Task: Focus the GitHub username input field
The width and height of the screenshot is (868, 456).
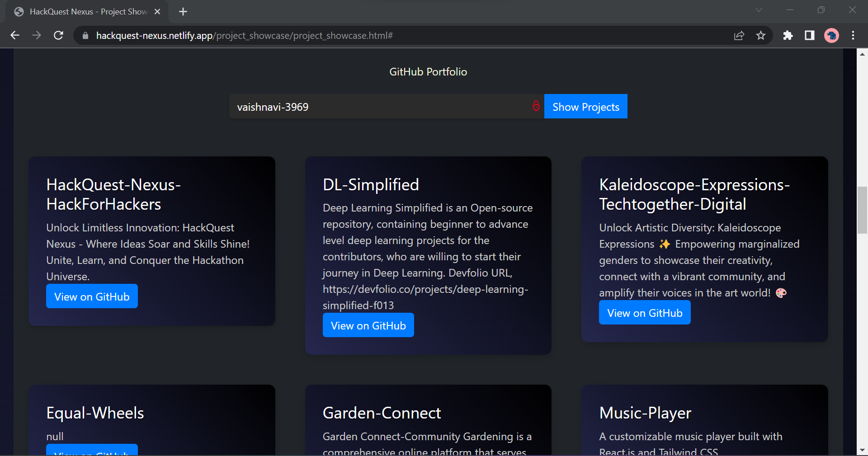Action: 387,106
